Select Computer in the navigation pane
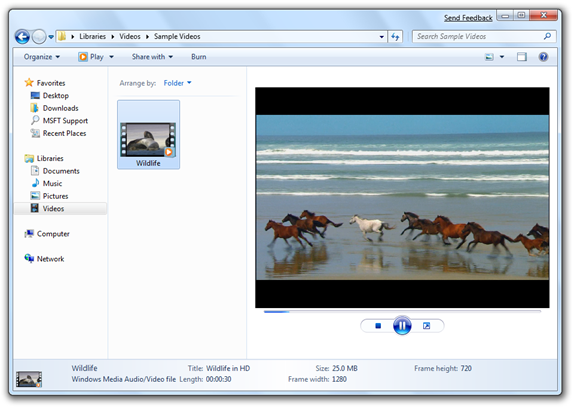This screenshot has width=574, height=408. tap(53, 234)
